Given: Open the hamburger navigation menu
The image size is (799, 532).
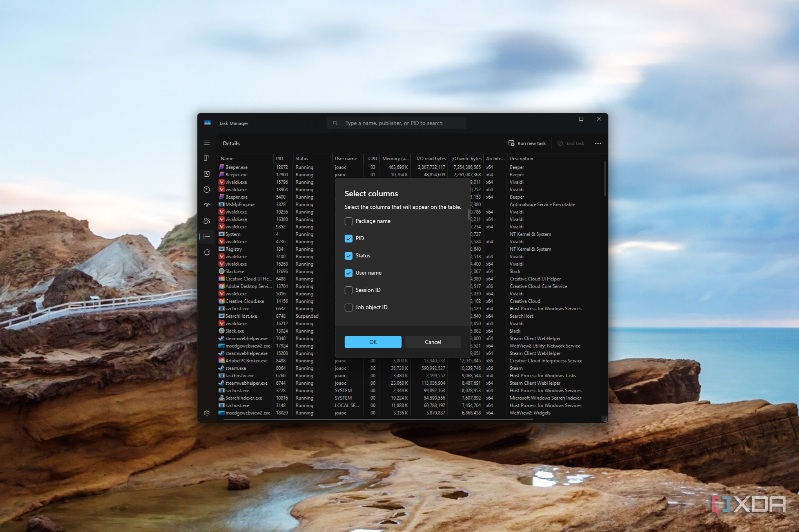Looking at the screenshot, I should tap(207, 143).
